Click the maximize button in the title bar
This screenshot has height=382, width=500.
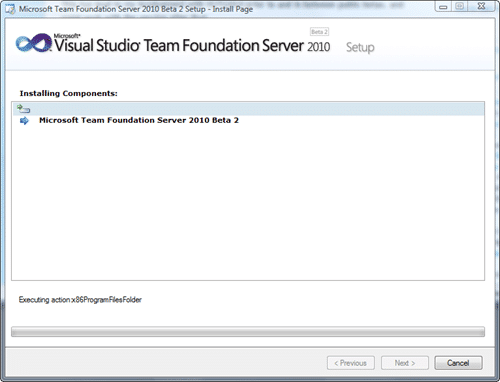[x=460, y=6]
